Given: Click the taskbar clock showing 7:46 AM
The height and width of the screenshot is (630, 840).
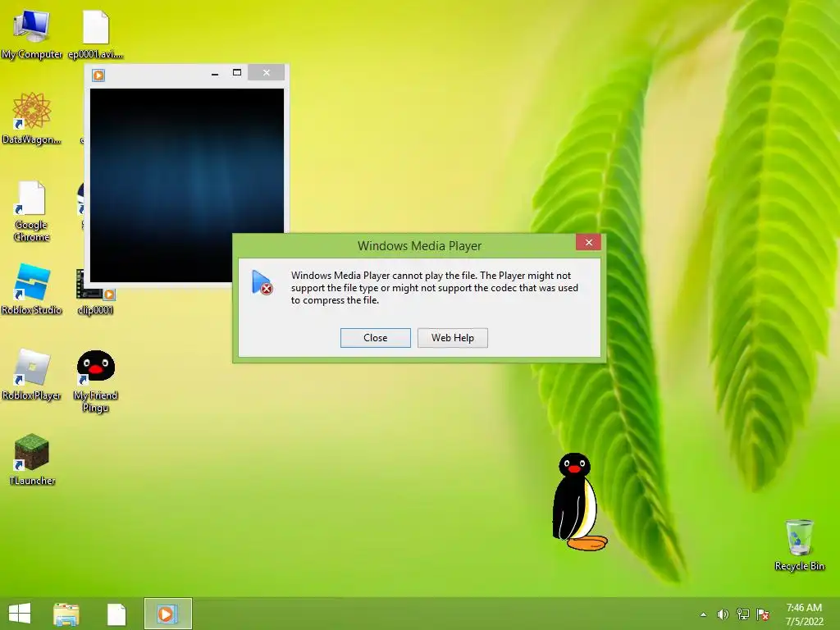Looking at the screenshot, I should tap(804, 614).
